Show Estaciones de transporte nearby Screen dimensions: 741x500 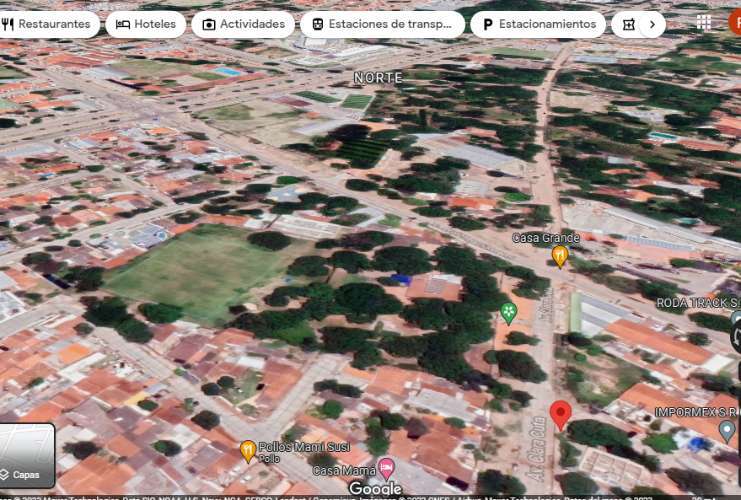(x=382, y=24)
